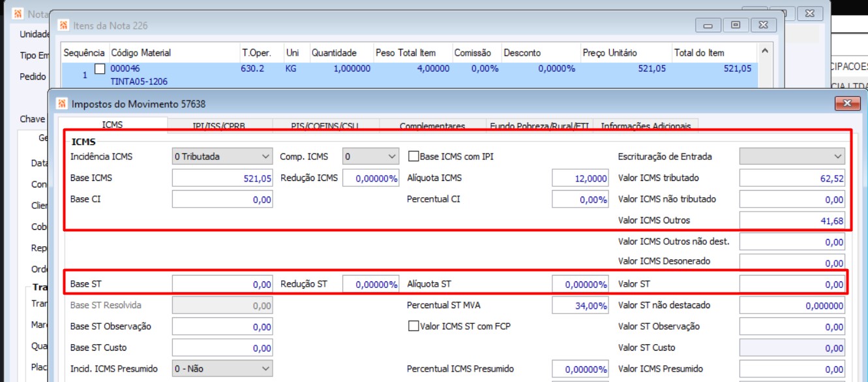Close the Impostos do Movimento 57638 window
868x382 pixels.
[847, 103]
